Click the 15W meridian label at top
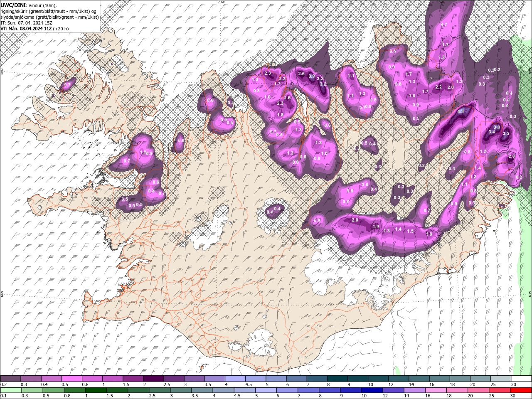The height and width of the screenshot is (399, 532). pyautogui.click(x=441, y=2)
